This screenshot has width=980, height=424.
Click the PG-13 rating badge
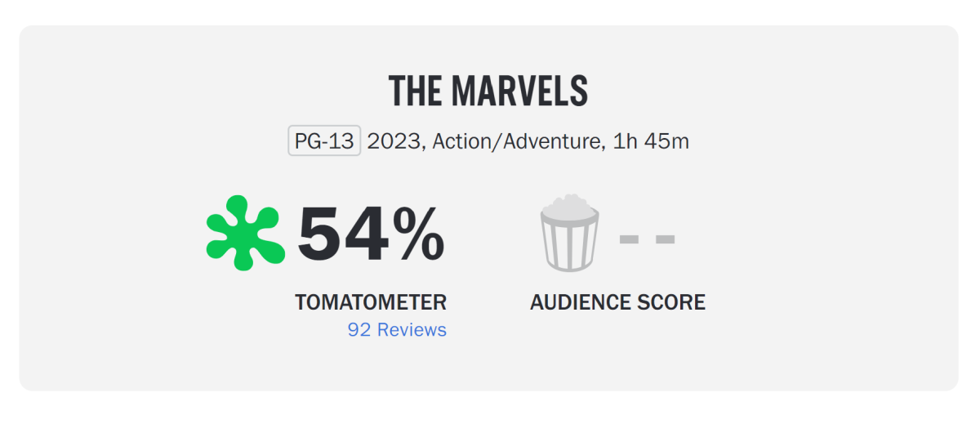tap(324, 141)
